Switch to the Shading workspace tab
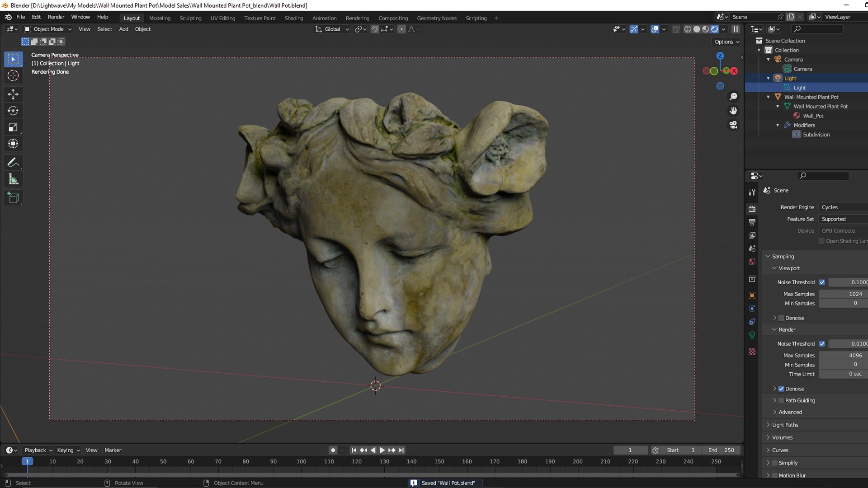The image size is (868, 488). (x=293, y=18)
